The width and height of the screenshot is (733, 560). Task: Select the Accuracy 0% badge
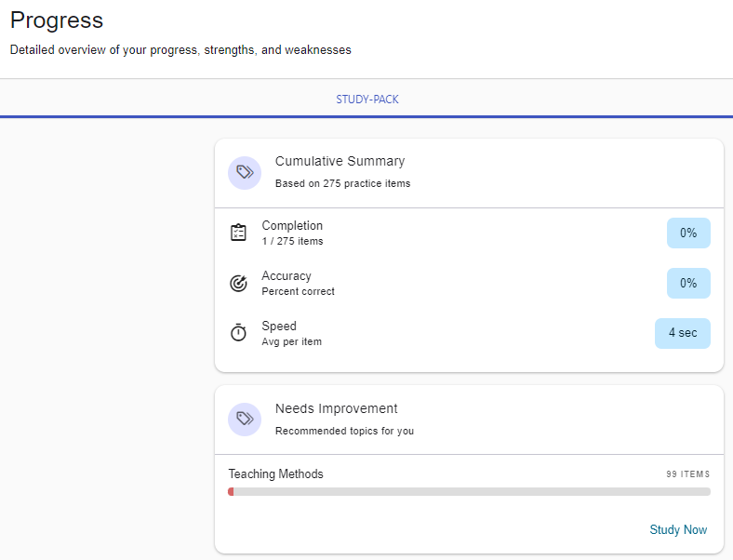tap(687, 283)
